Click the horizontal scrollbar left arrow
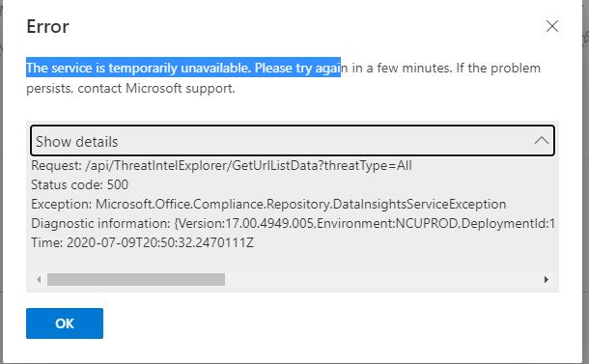The width and height of the screenshot is (589, 364). coord(39,279)
